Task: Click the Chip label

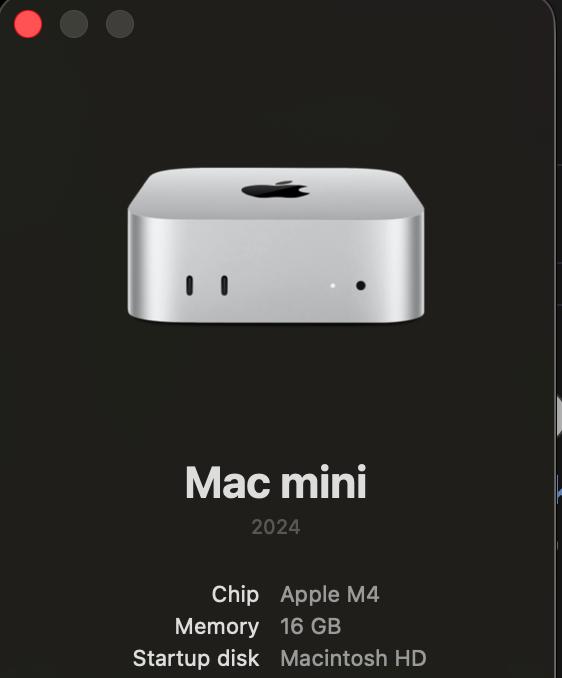Action: 236,595
